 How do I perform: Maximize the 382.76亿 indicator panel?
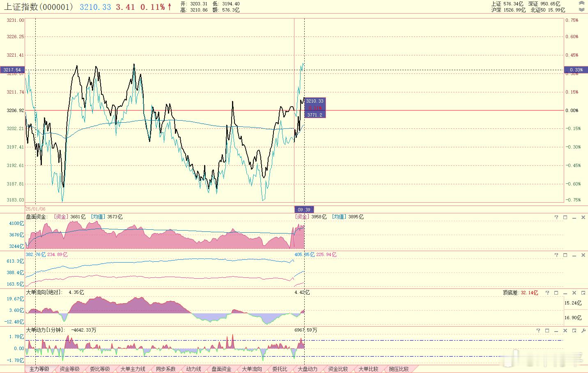(x=565, y=255)
